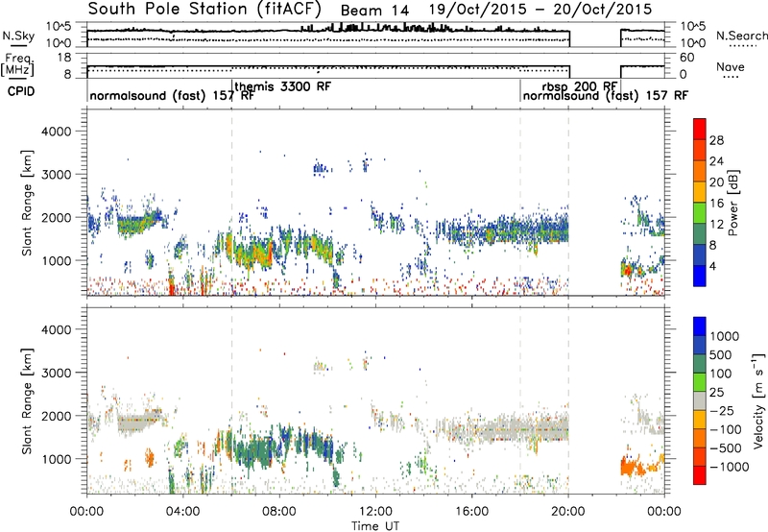The height and width of the screenshot is (532, 768).
Task: Click the dashed 20:00 marker in velocity panel
Action: click(x=568, y=400)
